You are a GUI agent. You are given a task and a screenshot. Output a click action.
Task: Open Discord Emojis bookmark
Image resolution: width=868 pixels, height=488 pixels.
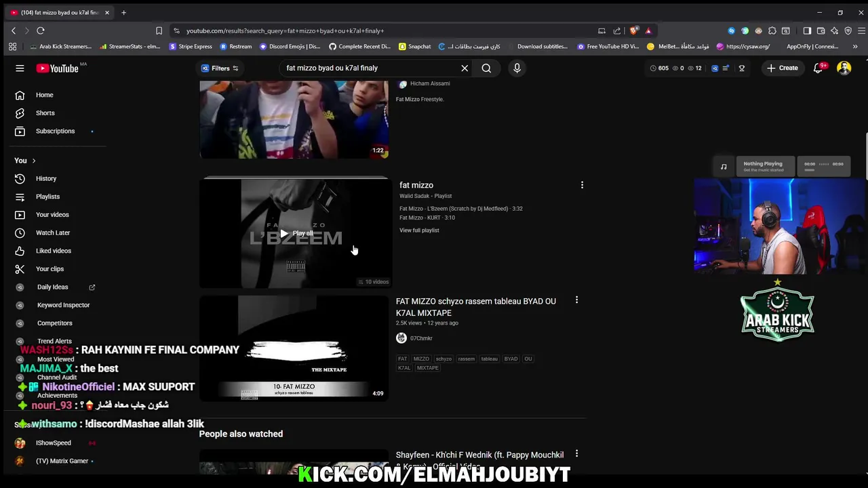[x=290, y=47]
